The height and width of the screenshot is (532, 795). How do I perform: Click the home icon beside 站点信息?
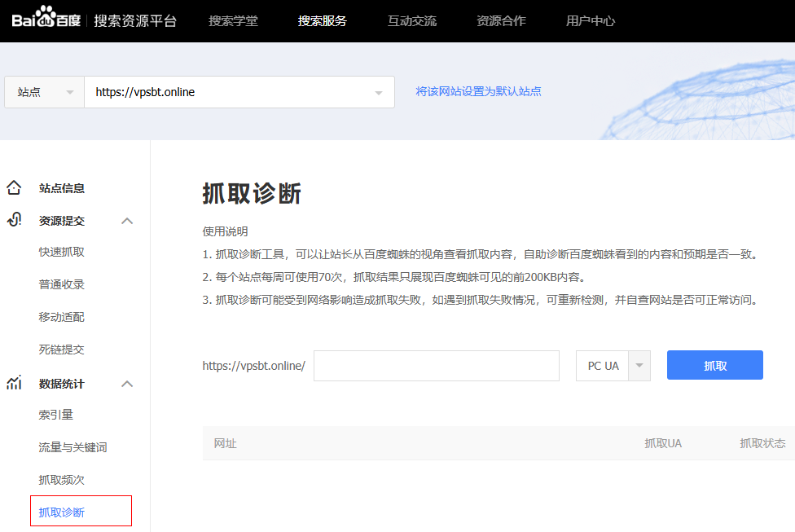click(x=14, y=188)
